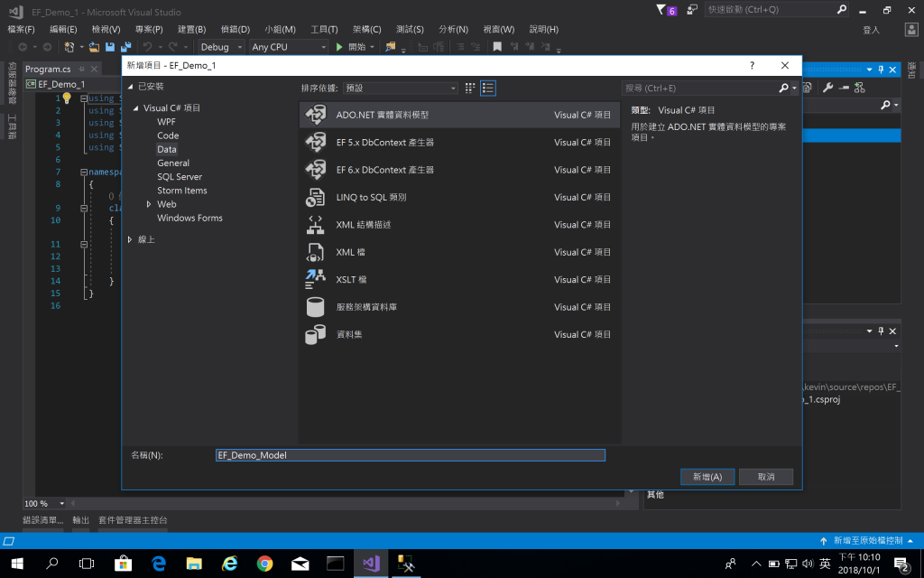Select 服務架構資料庫 template

[x=459, y=307]
